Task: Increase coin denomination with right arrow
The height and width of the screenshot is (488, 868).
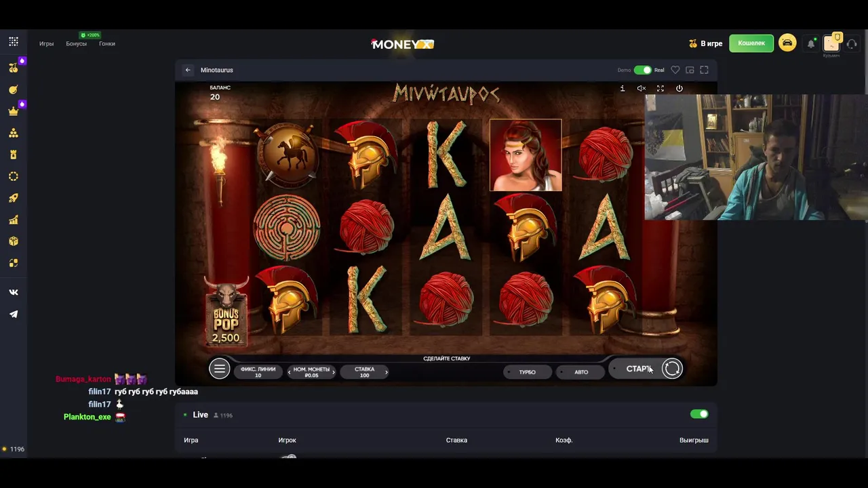Action: [x=333, y=372]
